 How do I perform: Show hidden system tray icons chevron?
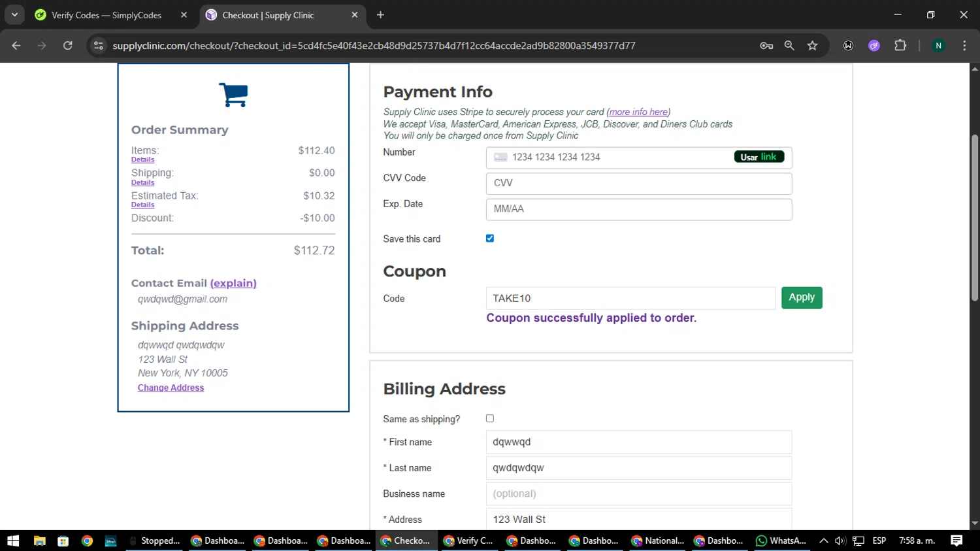tap(824, 541)
